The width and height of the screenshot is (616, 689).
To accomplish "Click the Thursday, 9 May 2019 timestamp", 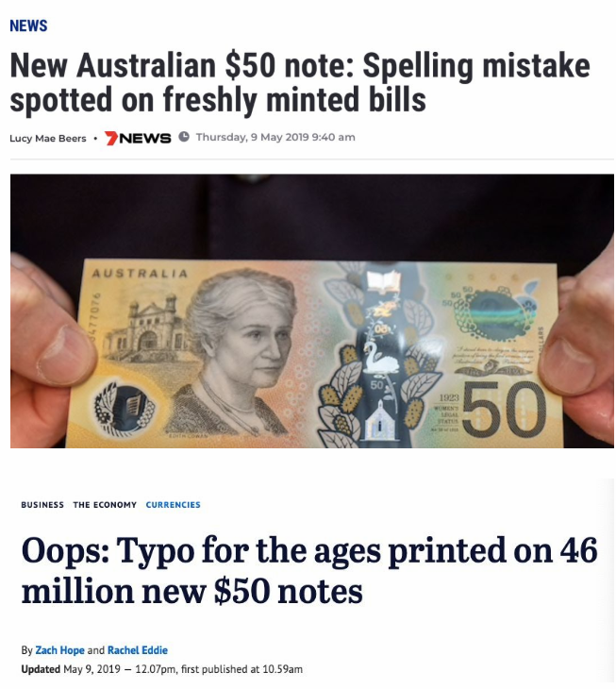I will (x=275, y=137).
